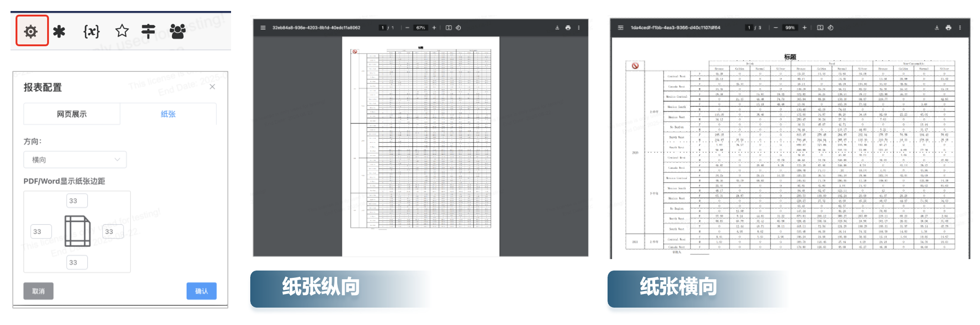Open the gear report configuration icon
The height and width of the screenshot is (325, 980).
pyautogui.click(x=31, y=32)
